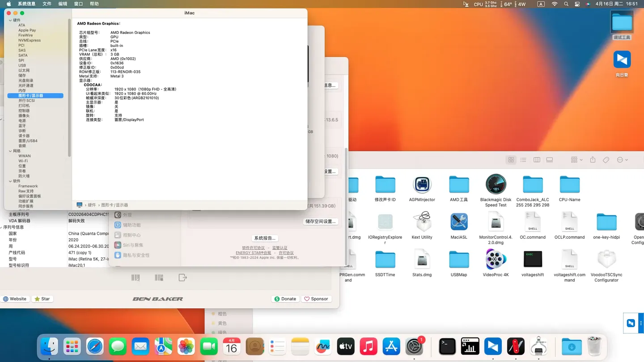This screenshot has width=644, height=362.
Task: Switch Finder to list view
Action: 523,160
